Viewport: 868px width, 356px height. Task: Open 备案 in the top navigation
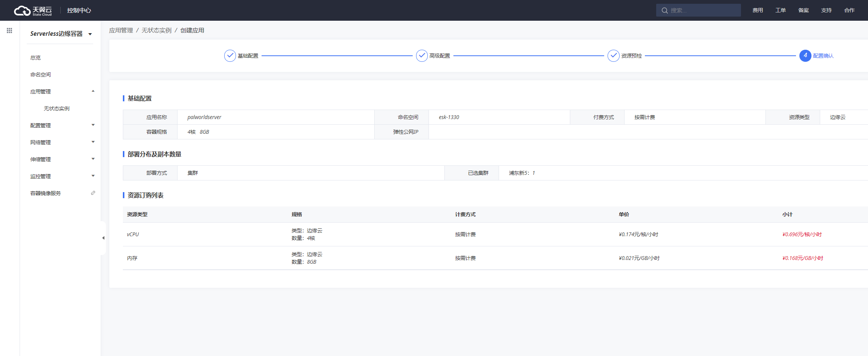tap(804, 11)
